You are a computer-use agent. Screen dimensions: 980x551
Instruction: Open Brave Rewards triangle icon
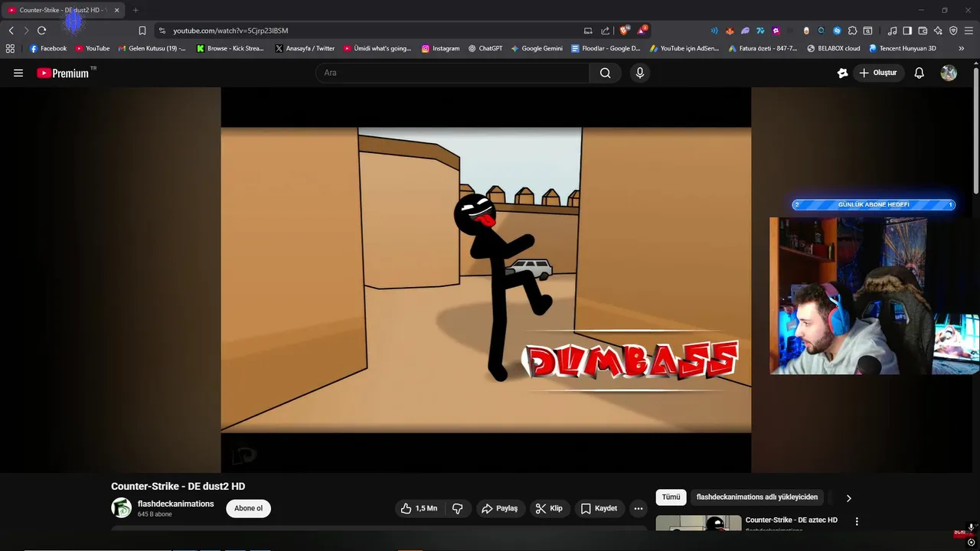tap(642, 31)
